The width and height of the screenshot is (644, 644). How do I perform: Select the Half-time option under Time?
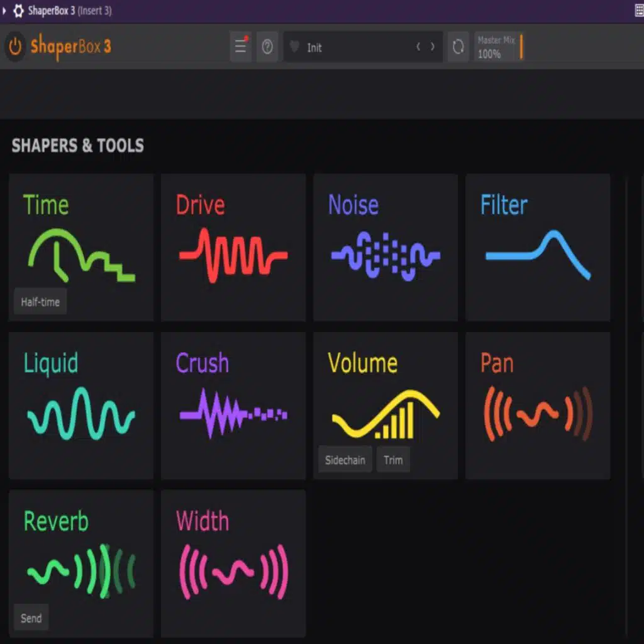(x=40, y=302)
